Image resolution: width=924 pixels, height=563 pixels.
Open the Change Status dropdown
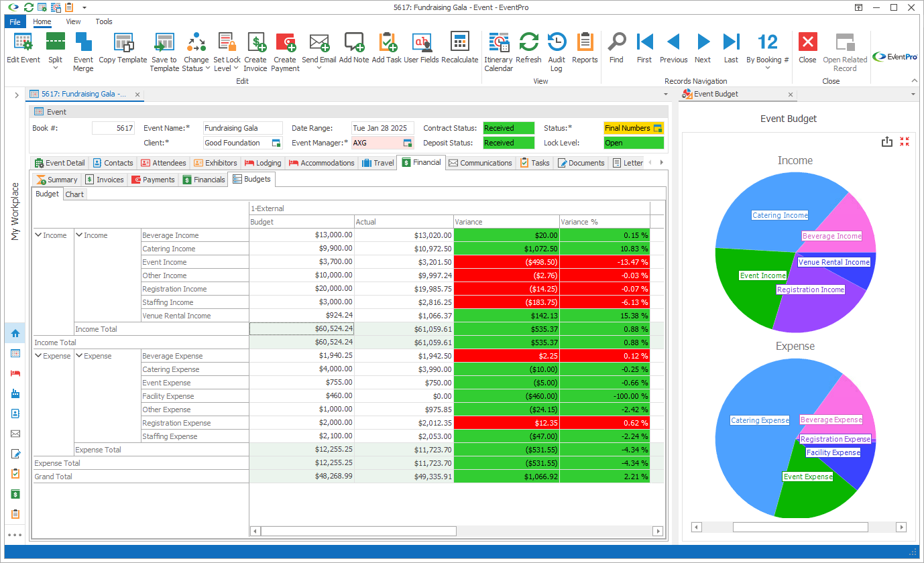pyautogui.click(x=208, y=68)
